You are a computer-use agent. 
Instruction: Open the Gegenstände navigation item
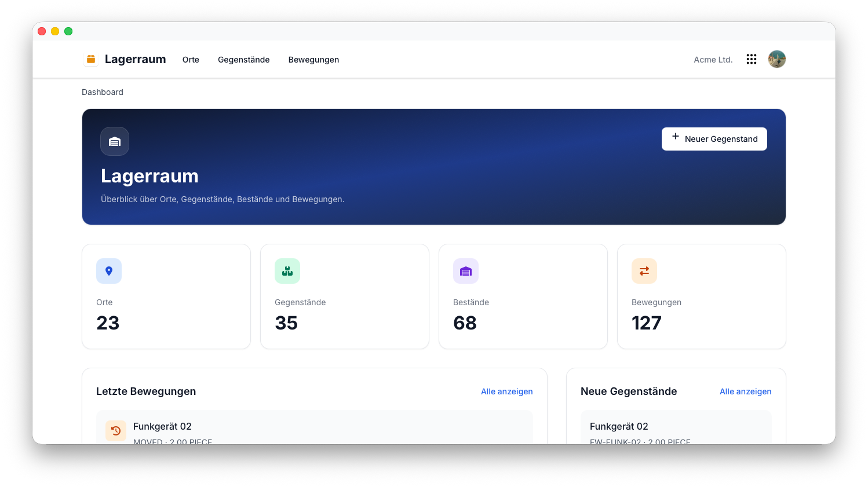point(244,60)
